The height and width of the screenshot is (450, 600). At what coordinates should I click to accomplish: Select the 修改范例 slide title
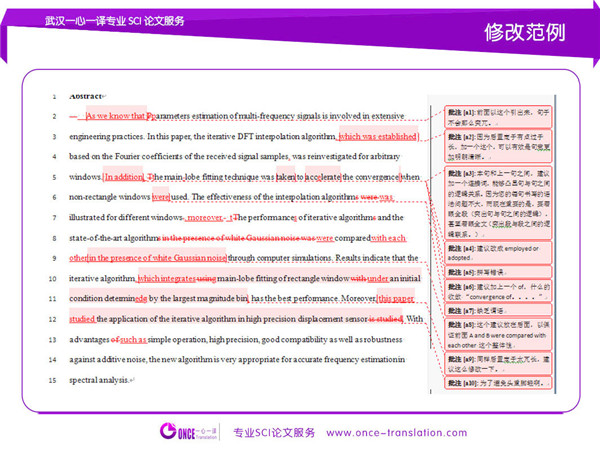pyautogui.click(x=525, y=32)
